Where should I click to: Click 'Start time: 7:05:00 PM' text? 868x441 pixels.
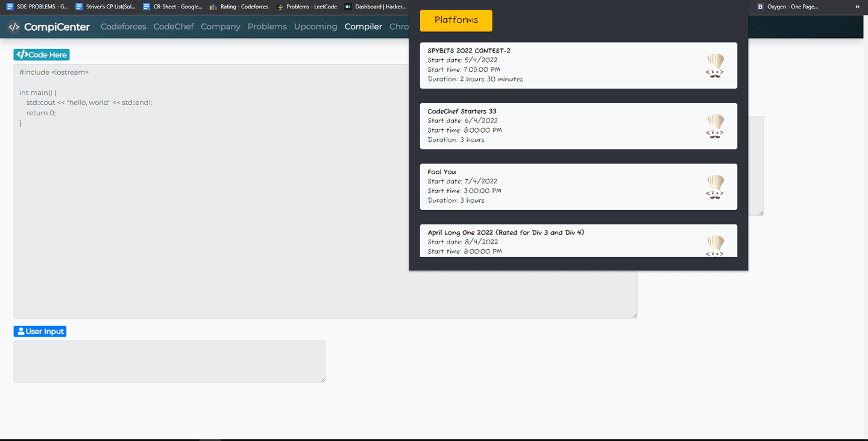(x=464, y=69)
